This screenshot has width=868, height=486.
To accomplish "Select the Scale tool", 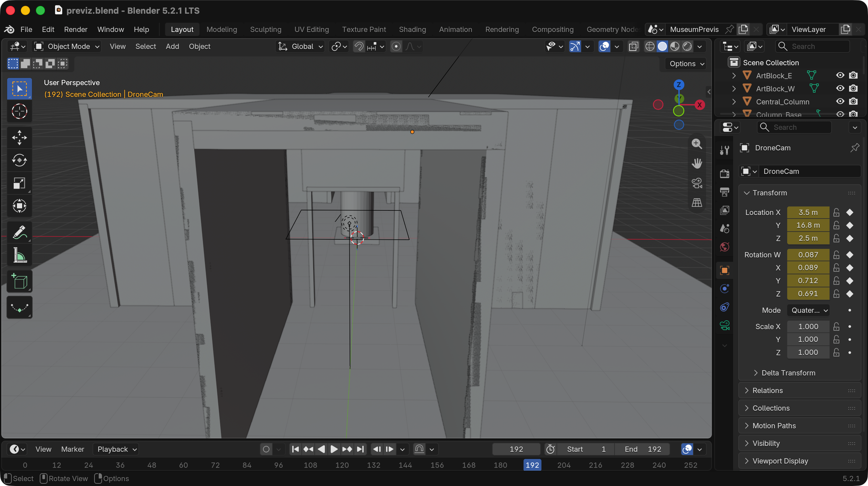I will 19,183.
